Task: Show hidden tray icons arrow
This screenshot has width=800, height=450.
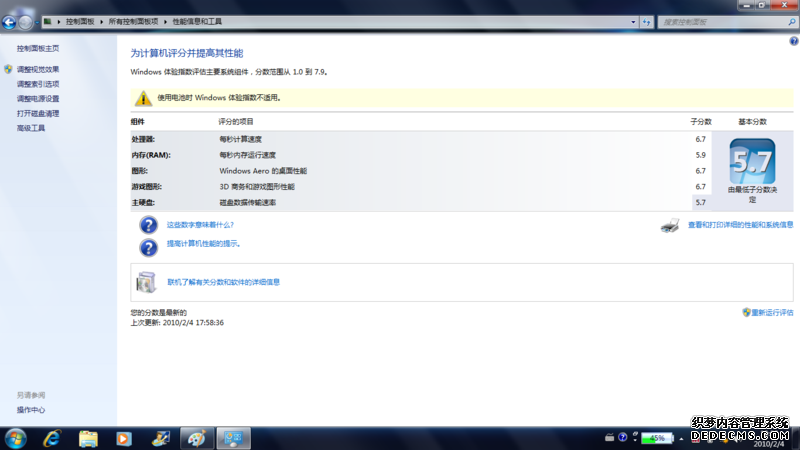Action: tap(681, 438)
